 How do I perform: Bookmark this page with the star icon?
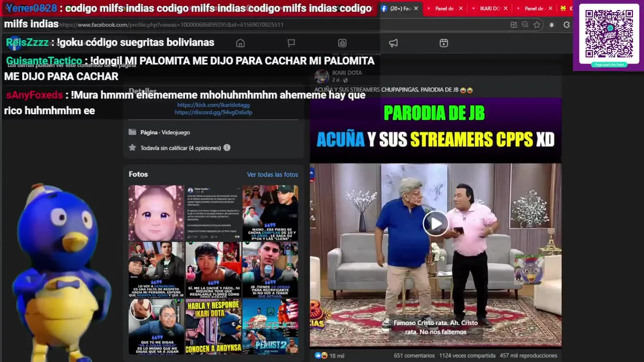[x=537, y=25]
